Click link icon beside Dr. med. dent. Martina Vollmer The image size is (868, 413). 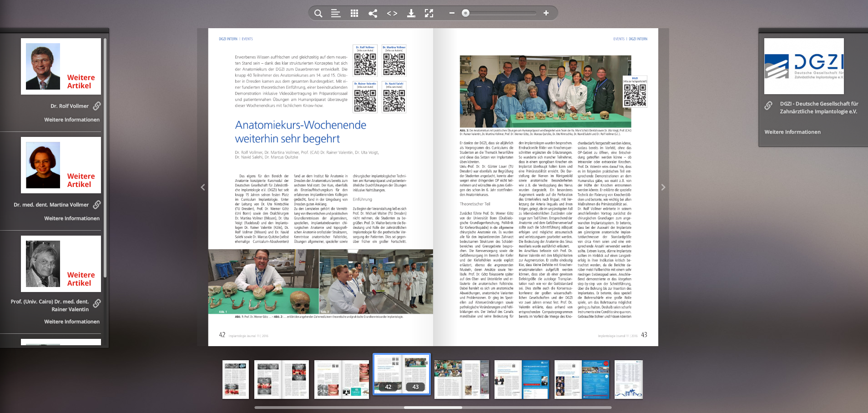click(97, 205)
